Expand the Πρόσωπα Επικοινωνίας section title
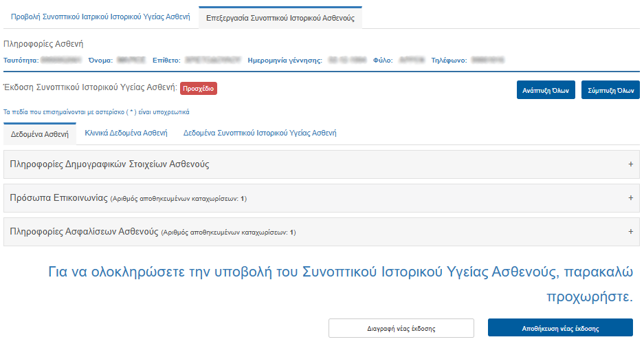644x346 pixels. [x=58, y=198]
